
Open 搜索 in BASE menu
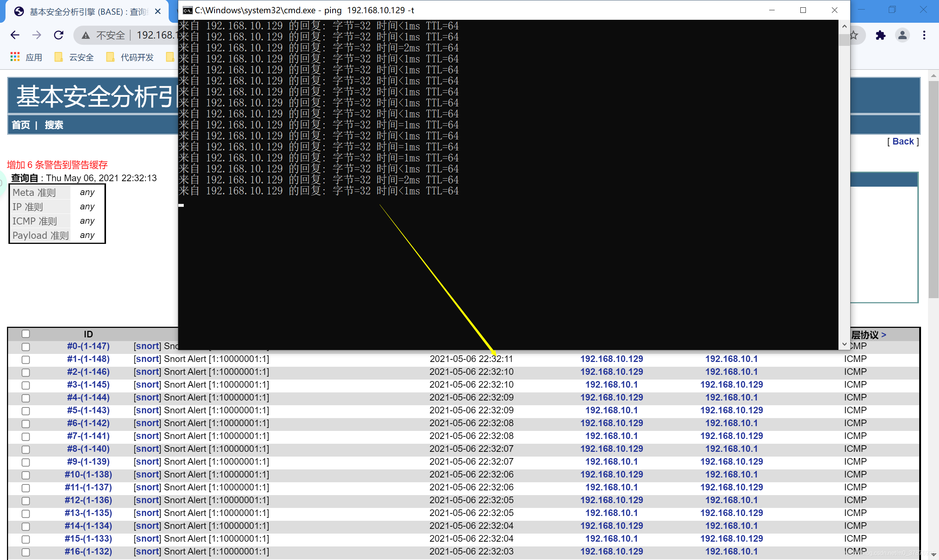pyautogui.click(x=54, y=125)
